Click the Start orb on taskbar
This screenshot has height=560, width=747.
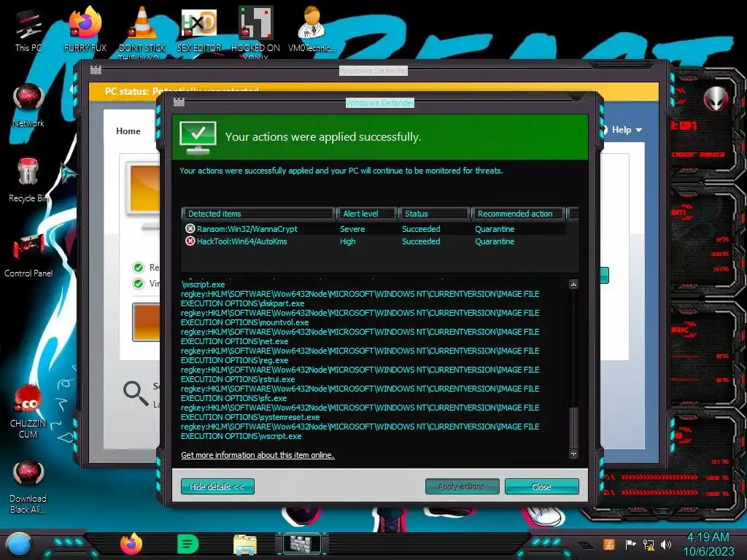(x=19, y=545)
